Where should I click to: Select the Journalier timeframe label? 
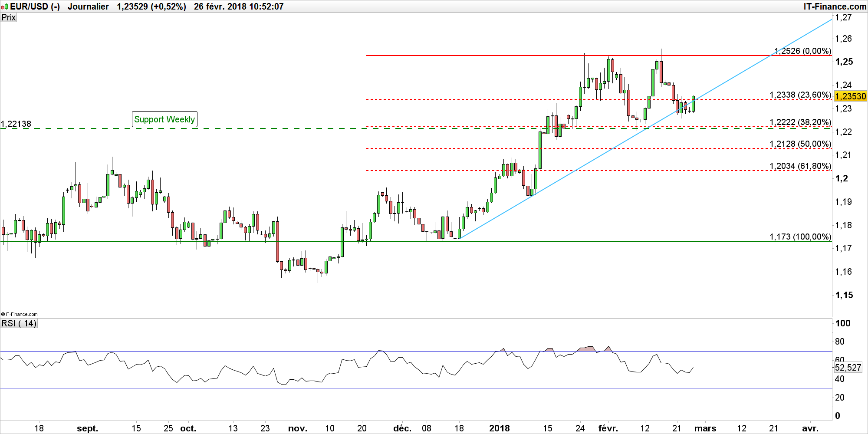(x=88, y=7)
